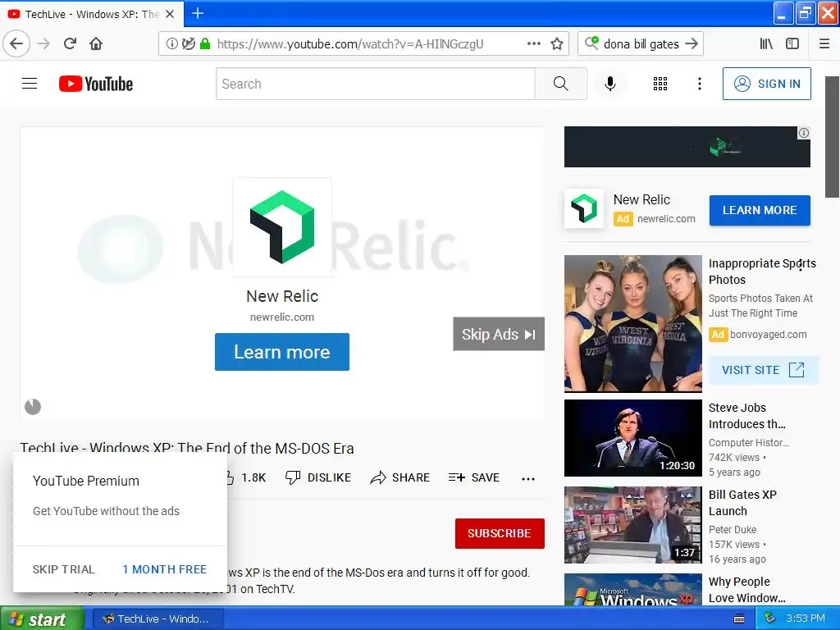
Task: Bookmark this page with the star icon
Action: point(557,44)
